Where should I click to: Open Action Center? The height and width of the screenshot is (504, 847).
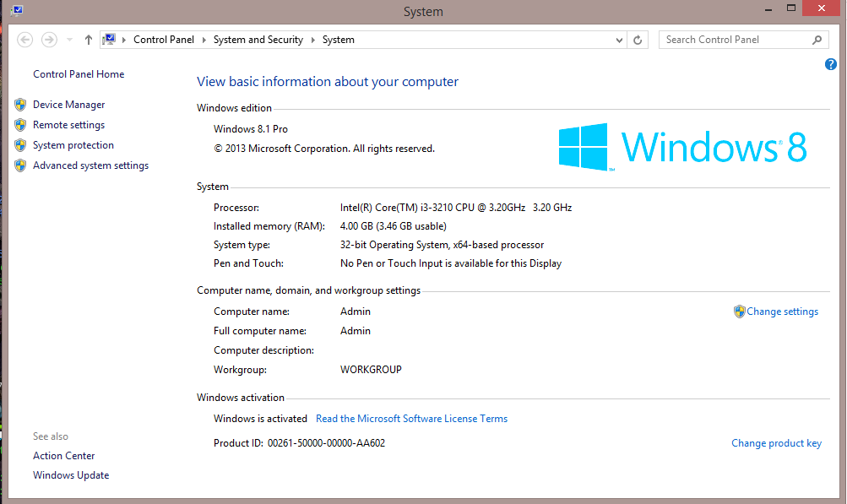[63, 456]
